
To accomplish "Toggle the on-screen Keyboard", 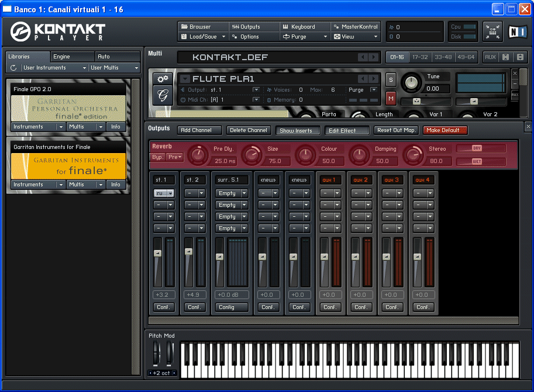I will tap(305, 26).
